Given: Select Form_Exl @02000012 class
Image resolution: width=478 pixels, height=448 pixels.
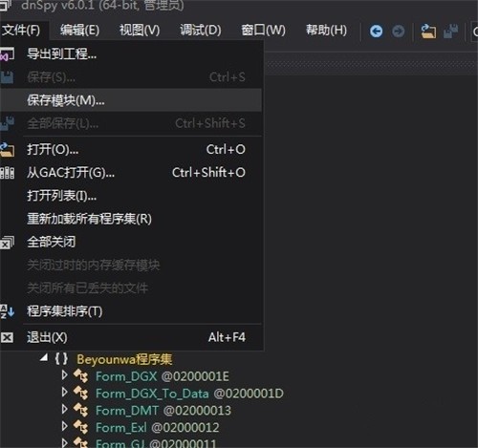Looking at the screenshot, I should click(158, 427).
